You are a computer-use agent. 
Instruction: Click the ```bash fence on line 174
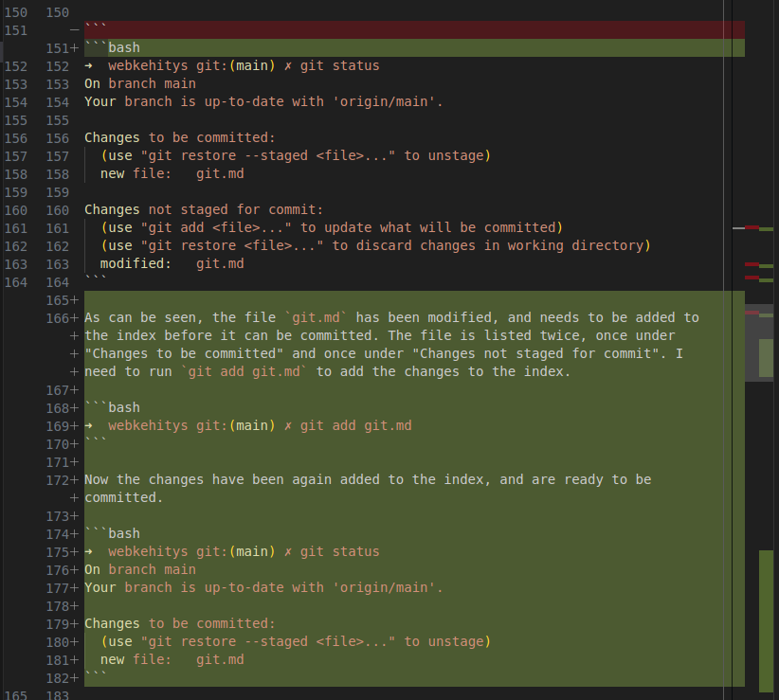coord(112,533)
